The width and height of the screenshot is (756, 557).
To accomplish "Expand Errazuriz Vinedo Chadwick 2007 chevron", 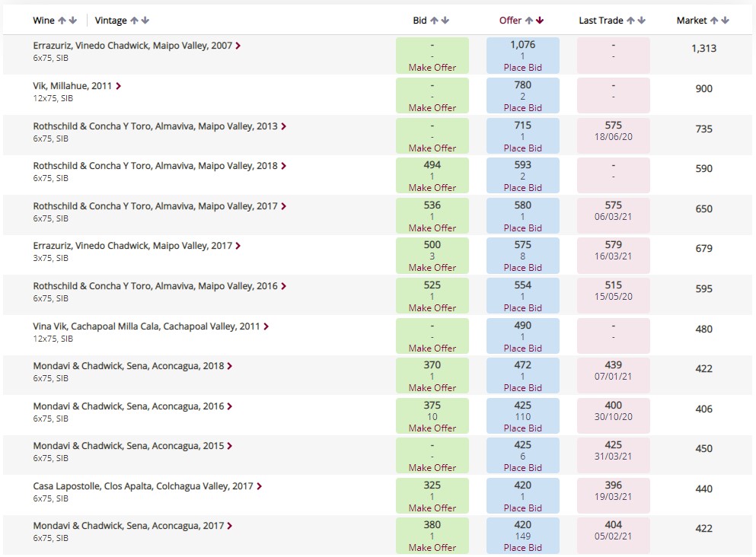I will (x=238, y=46).
